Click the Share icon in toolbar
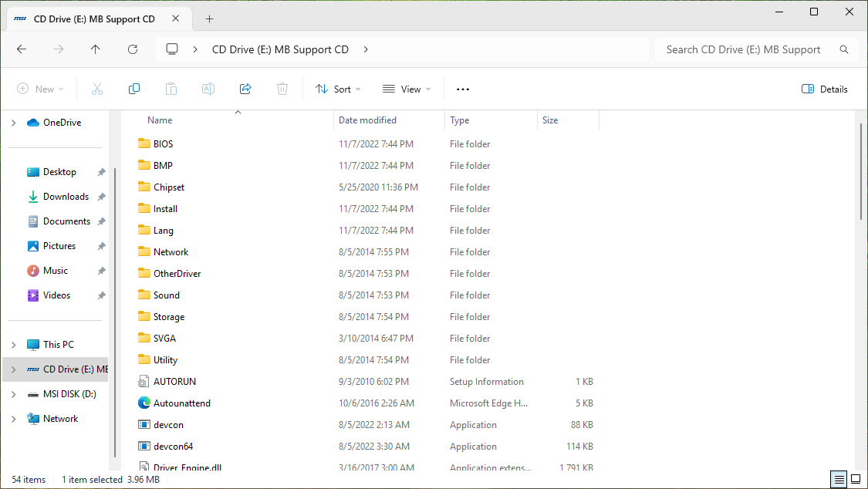The width and height of the screenshot is (868, 489). point(245,89)
